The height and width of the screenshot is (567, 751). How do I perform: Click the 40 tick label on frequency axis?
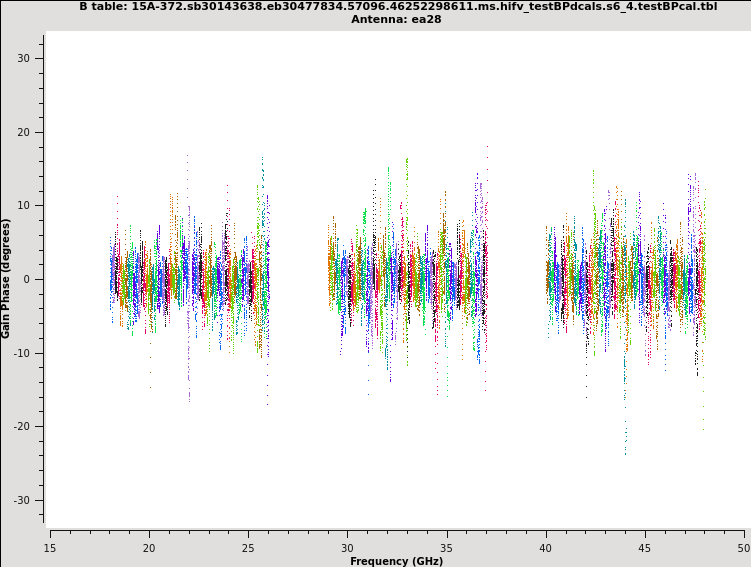point(545,548)
